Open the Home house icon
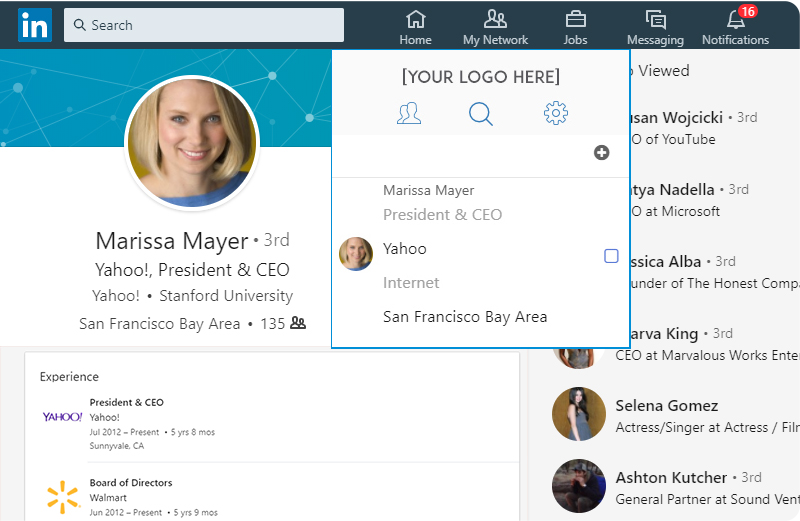This screenshot has height=521, width=800. coord(415,19)
